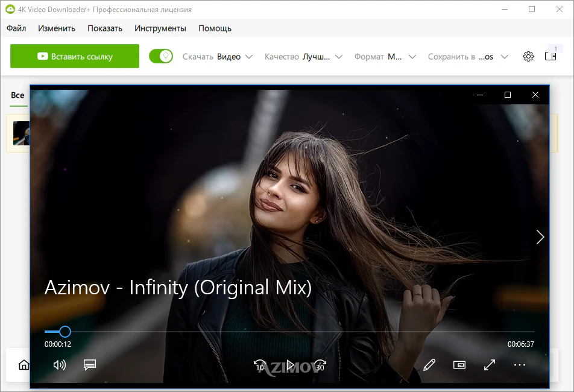The image size is (574, 392).
Task: Click the total duration 00:06:37
Action: pyautogui.click(x=520, y=344)
